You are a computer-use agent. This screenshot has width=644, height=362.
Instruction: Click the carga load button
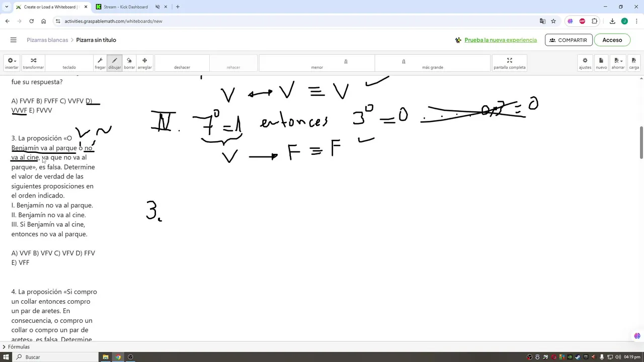click(x=634, y=63)
